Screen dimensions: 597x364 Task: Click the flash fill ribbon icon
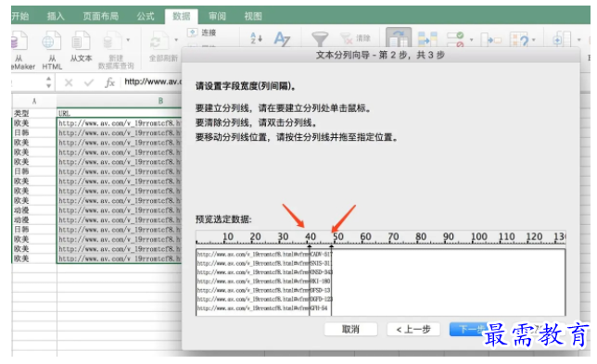point(427,39)
